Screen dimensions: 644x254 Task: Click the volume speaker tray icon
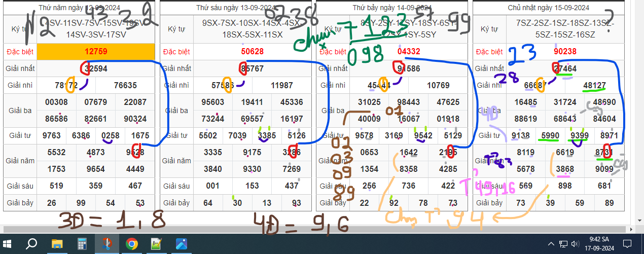tap(575, 244)
